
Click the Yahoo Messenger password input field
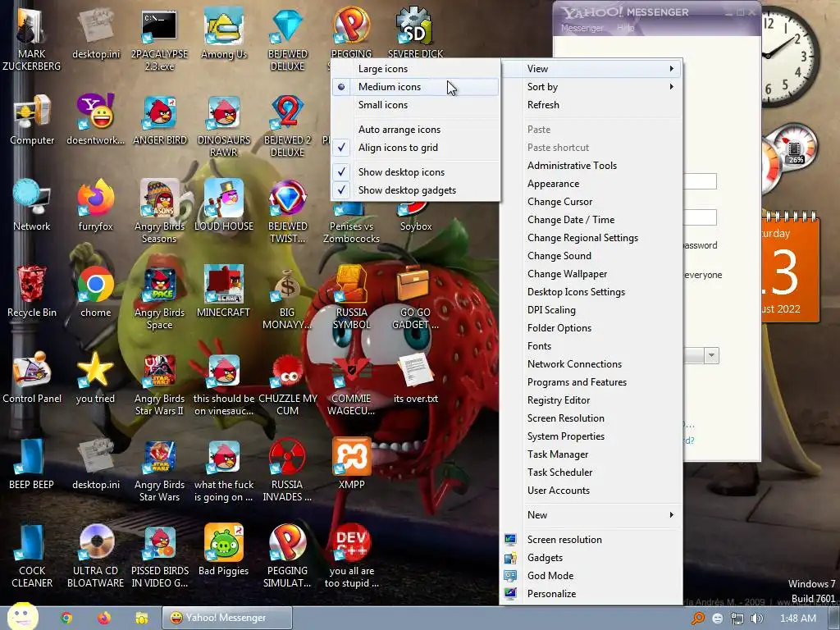[700, 217]
